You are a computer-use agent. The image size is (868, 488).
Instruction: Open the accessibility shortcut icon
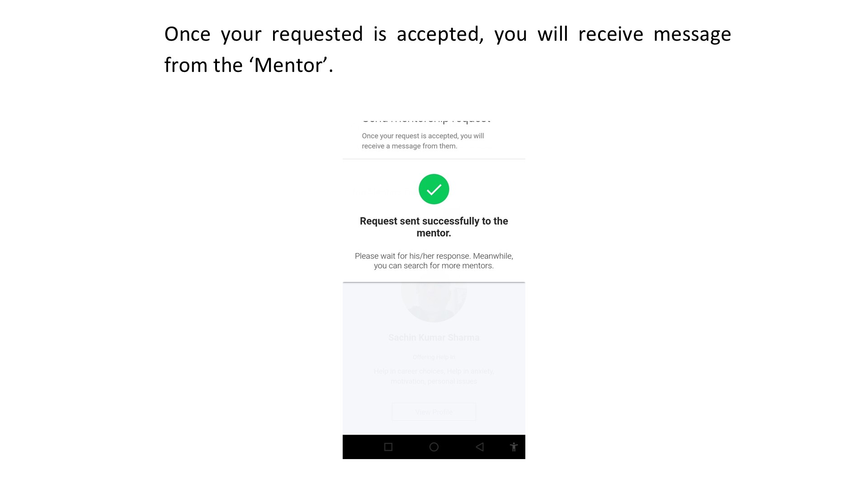pyautogui.click(x=514, y=447)
